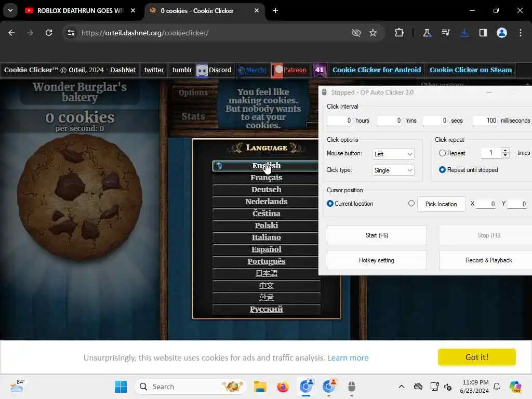Select Repeat until stopped radio button
The width and height of the screenshot is (532, 399).
(x=442, y=170)
